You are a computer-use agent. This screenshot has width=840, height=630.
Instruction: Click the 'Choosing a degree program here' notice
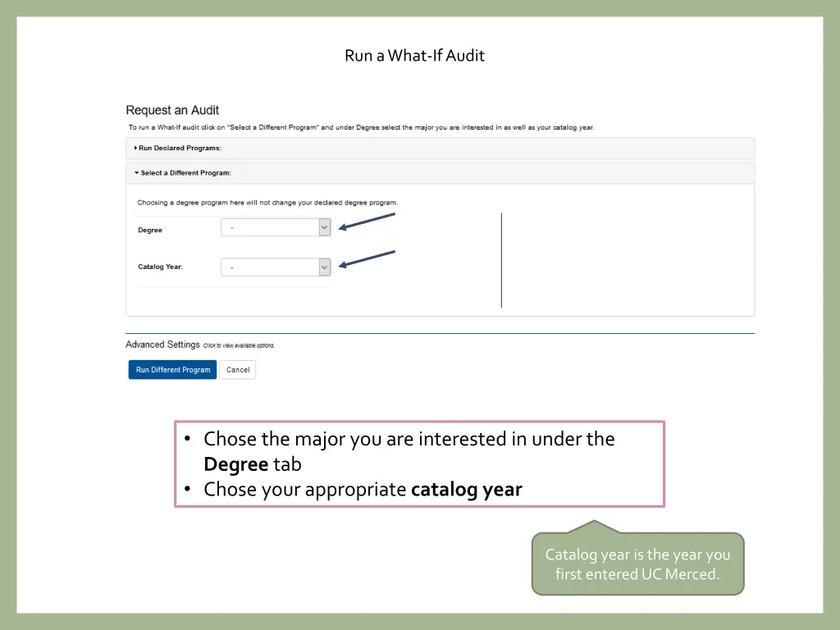click(267, 203)
